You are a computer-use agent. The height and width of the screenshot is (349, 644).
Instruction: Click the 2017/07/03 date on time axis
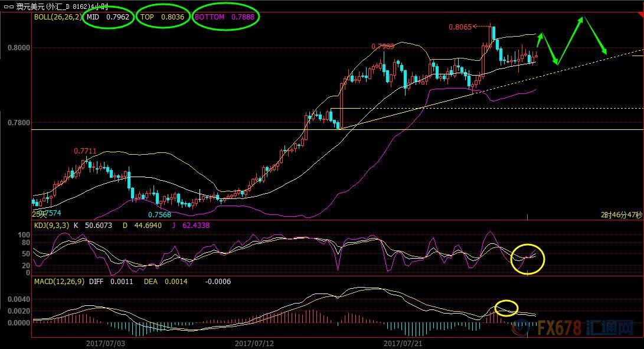106,343
